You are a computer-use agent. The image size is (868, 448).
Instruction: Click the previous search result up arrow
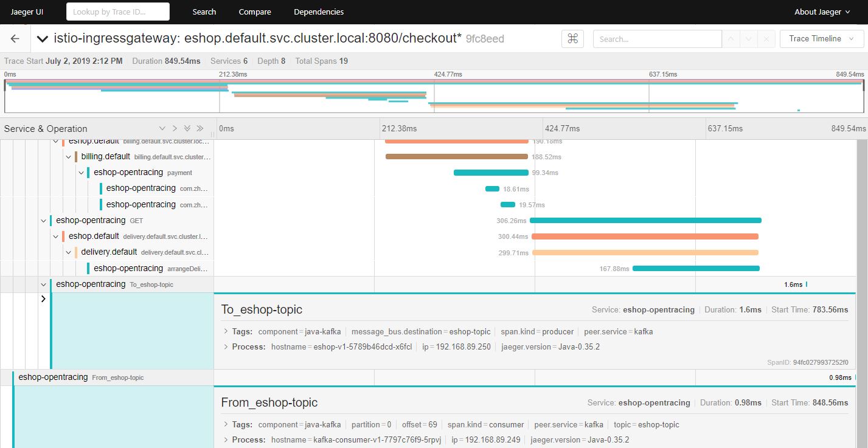(x=731, y=39)
